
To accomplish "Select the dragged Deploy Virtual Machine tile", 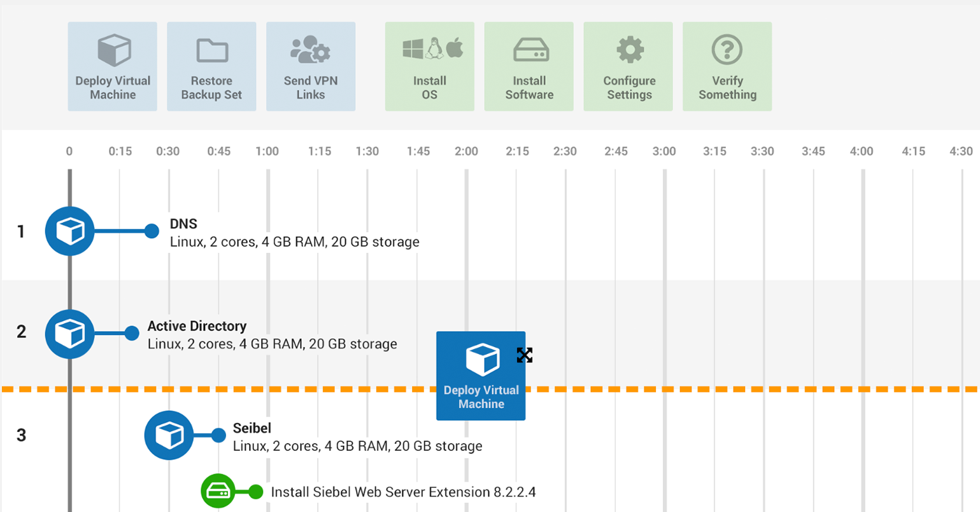I will tap(481, 376).
